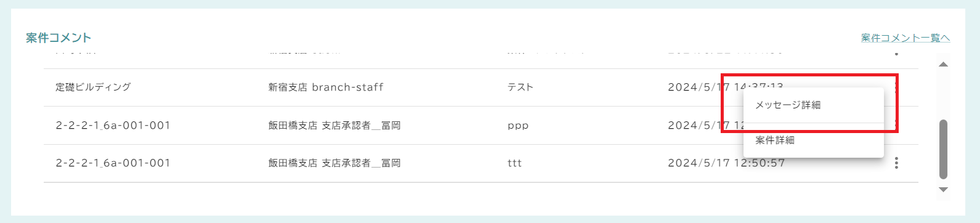Click the 案件コメント section heading
The image size is (980, 223).
(x=59, y=38)
